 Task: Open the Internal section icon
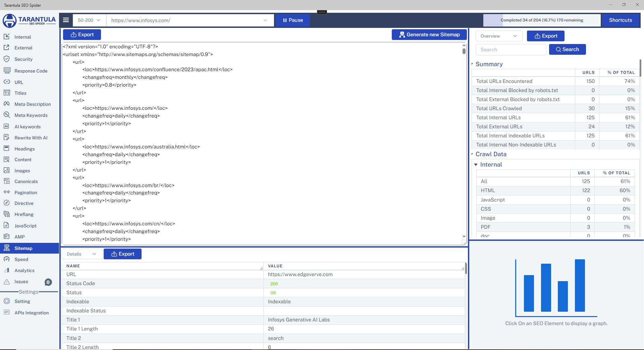(x=6, y=37)
